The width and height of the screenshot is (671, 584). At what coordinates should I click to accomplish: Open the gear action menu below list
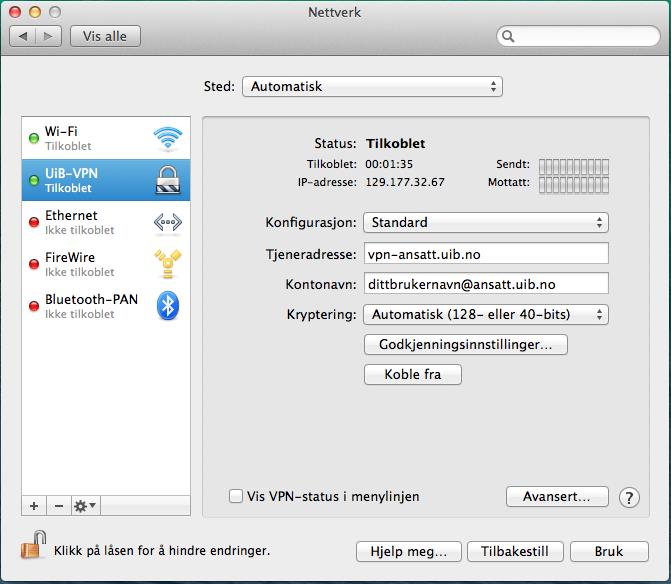(84, 506)
